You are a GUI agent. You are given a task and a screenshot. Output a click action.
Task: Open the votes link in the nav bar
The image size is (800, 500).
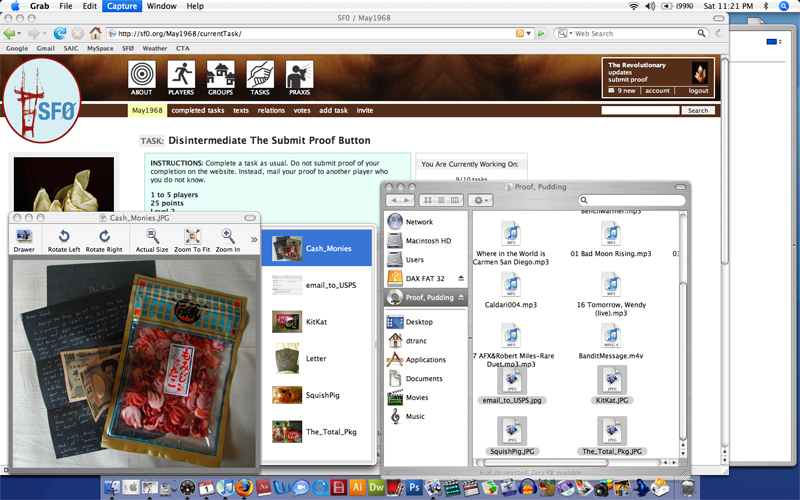tap(302, 110)
